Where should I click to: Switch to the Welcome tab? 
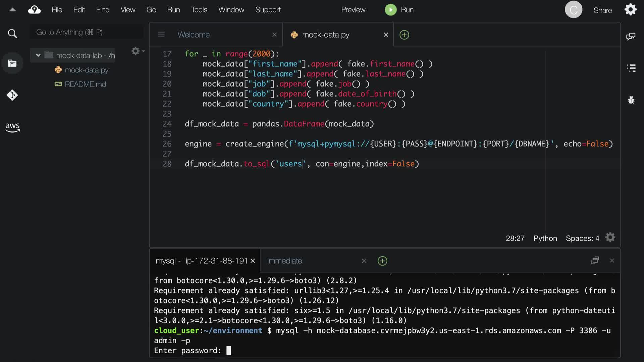pyautogui.click(x=194, y=35)
